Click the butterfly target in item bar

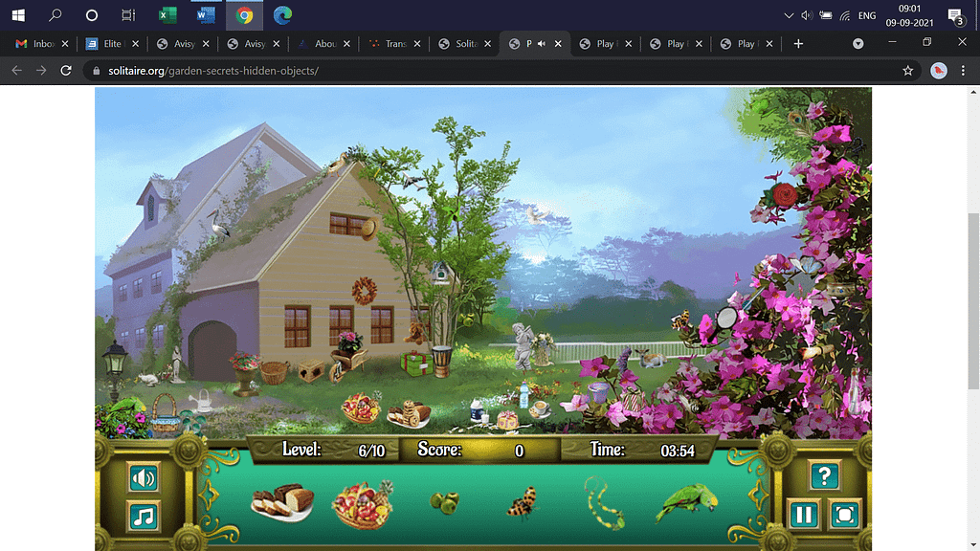[523, 502]
